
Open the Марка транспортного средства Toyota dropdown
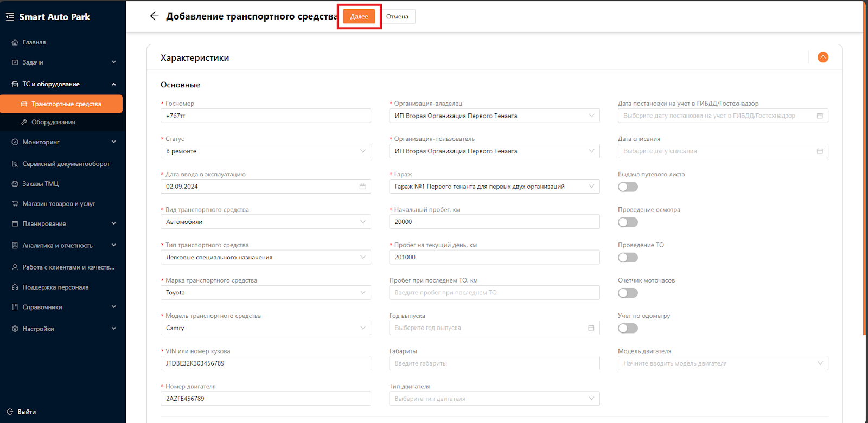click(265, 293)
